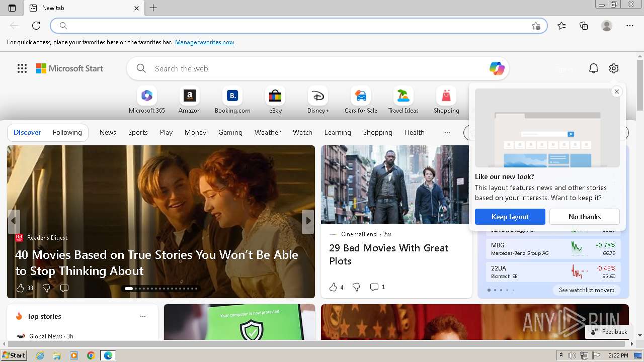The width and height of the screenshot is (644, 362).
Task: Open the Travel Ideas quick link
Action: click(x=404, y=100)
